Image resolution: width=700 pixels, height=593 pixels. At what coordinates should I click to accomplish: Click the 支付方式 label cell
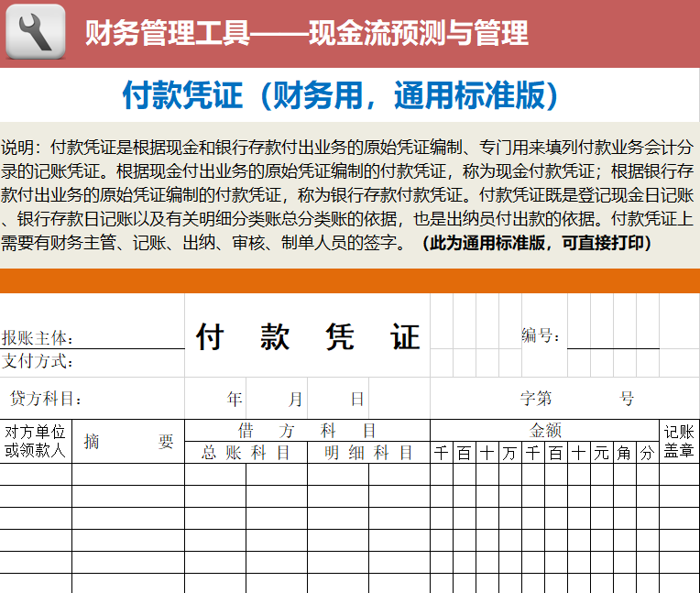pyautogui.click(x=93, y=361)
